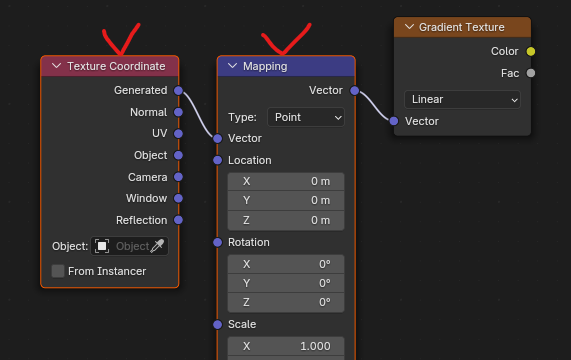Click the Camera output label

tap(147, 177)
